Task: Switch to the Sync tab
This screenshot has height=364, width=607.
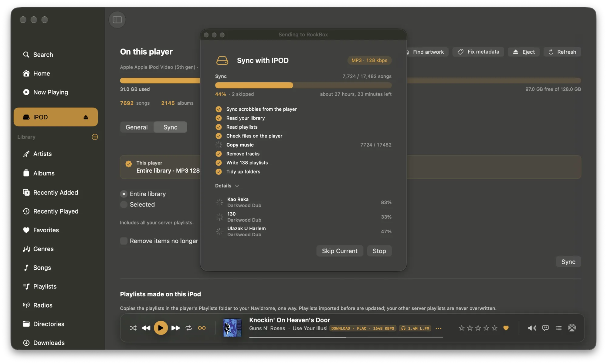Action: coord(170,127)
